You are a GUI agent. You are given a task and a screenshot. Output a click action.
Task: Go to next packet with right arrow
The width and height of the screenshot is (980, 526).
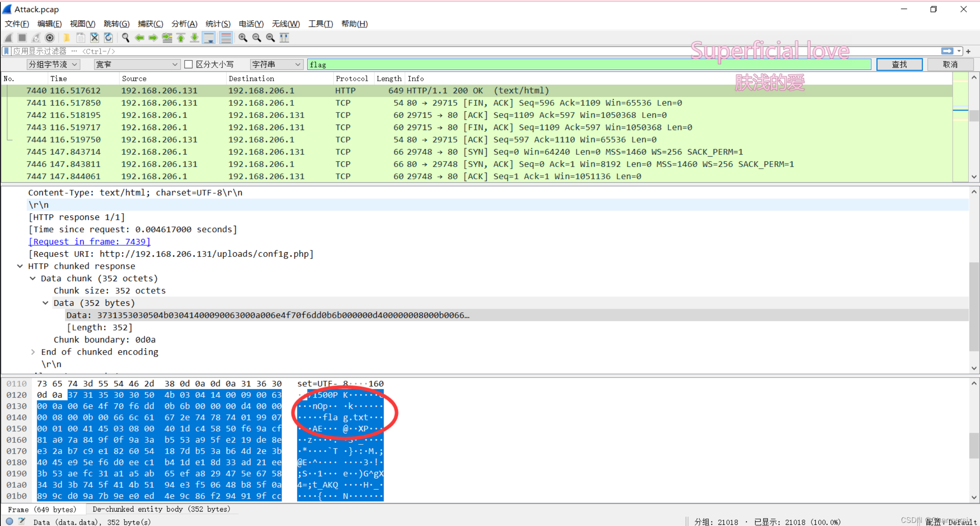click(153, 38)
